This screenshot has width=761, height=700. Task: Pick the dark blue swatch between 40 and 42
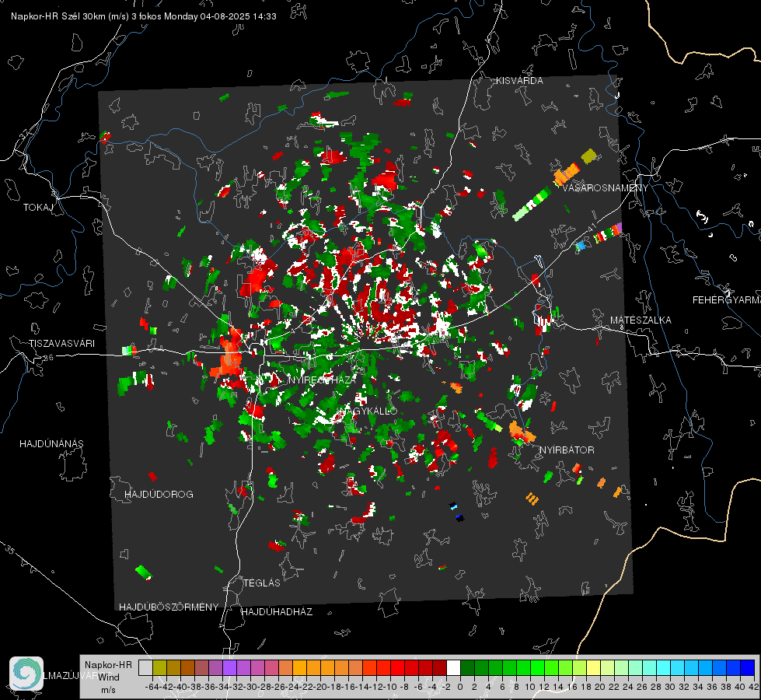point(748,667)
